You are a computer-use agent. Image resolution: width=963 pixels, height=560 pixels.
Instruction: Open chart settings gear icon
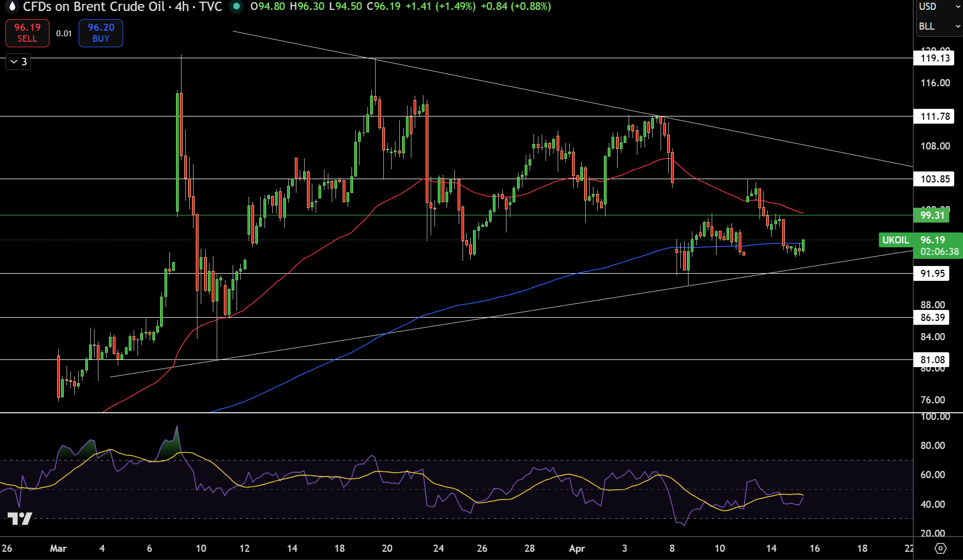pos(940,548)
